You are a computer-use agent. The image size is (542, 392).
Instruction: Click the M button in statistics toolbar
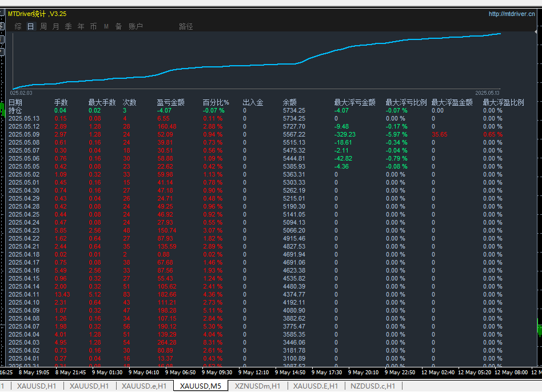tap(106, 26)
